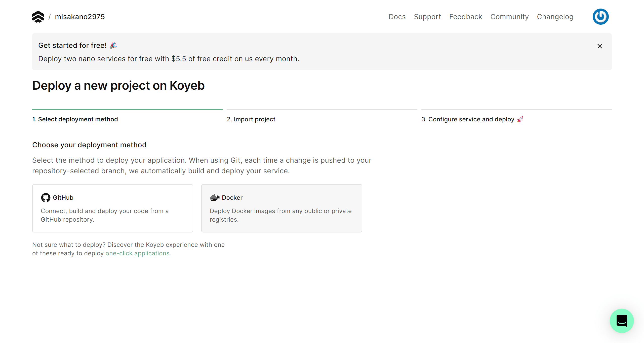Click the 'Choose your deployment method' text
The image size is (644, 343).
coord(89,145)
